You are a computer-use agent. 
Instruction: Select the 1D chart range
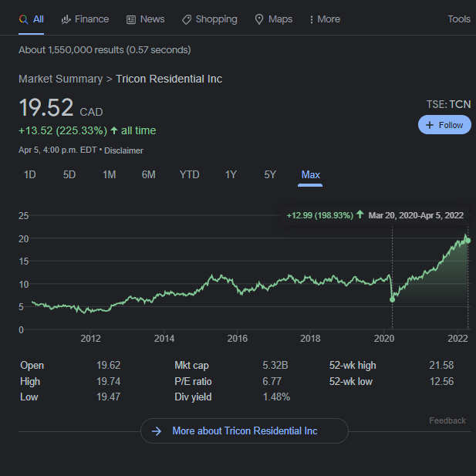point(30,175)
